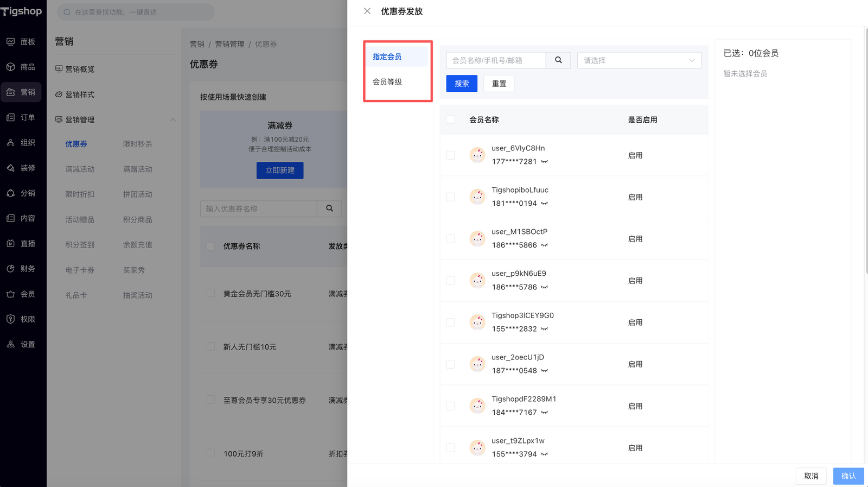Click the eye icon beside phone 177****7281

(544, 162)
